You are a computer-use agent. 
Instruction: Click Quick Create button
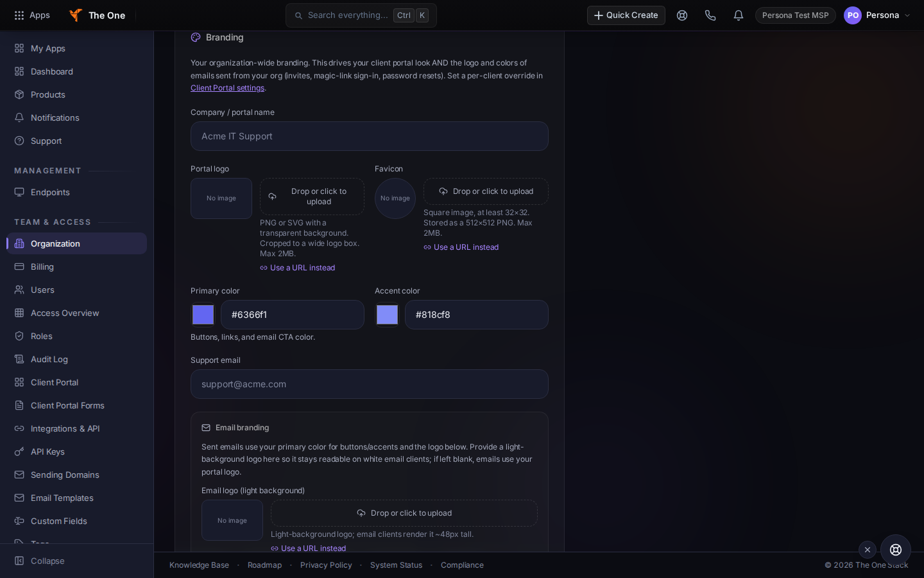[626, 15]
